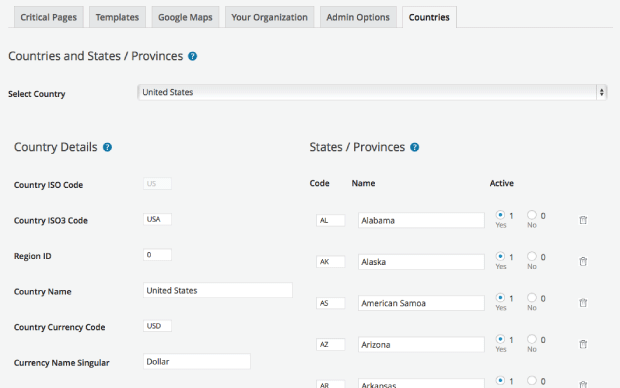Image resolution: width=620 pixels, height=388 pixels.
Task: Edit the AK state code field
Action: point(331,262)
